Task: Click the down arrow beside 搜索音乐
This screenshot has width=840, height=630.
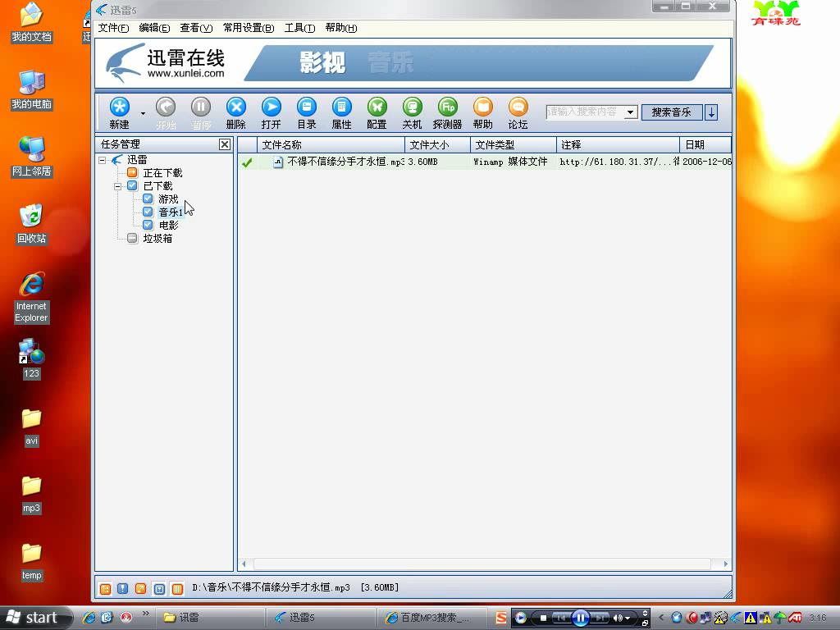Action: coord(711,112)
